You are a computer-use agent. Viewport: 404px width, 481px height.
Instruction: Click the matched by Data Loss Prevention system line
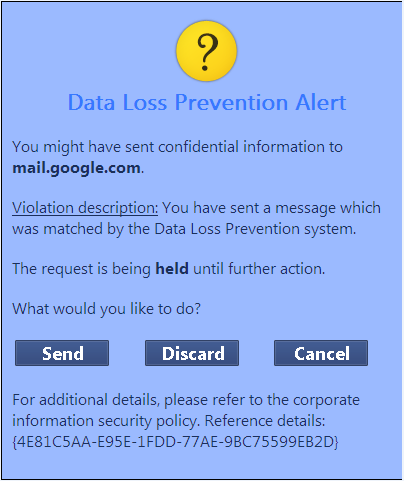pos(184,229)
